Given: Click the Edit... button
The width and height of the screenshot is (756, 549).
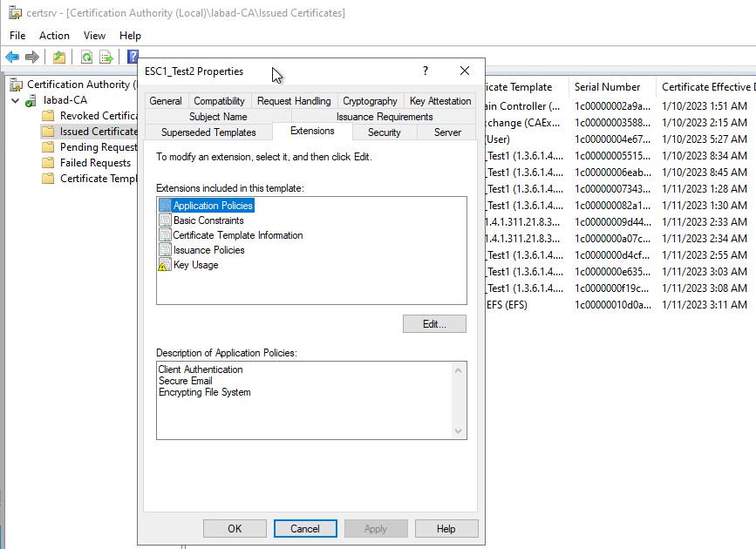Looking at the screenshot, I should coord(434,324).
